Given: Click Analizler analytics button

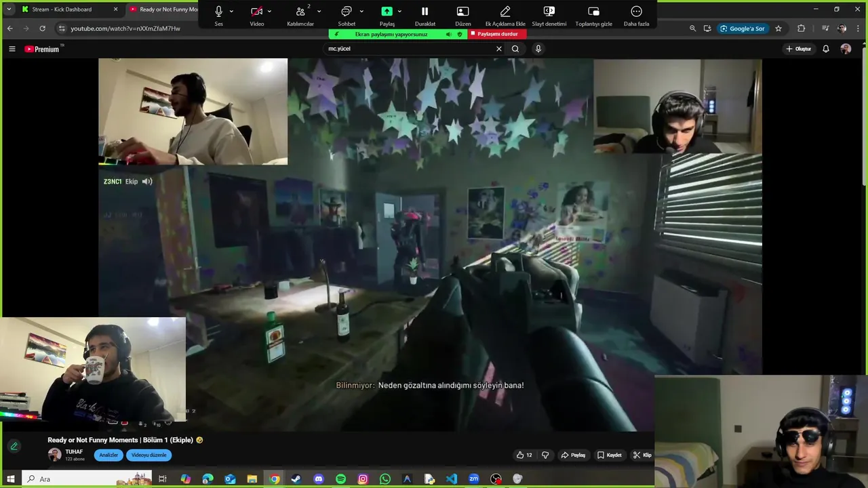Looking at the screenshot, I should click(x=108, y=455).
